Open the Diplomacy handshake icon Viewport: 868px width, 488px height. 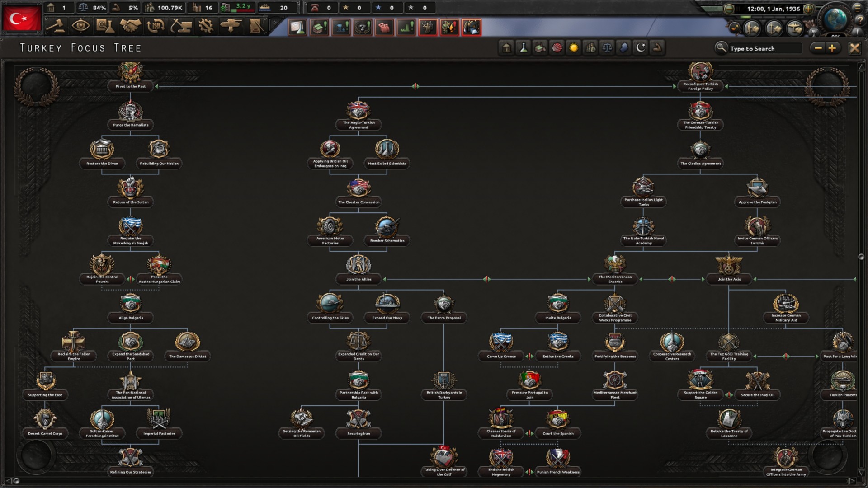coord(130,26)
